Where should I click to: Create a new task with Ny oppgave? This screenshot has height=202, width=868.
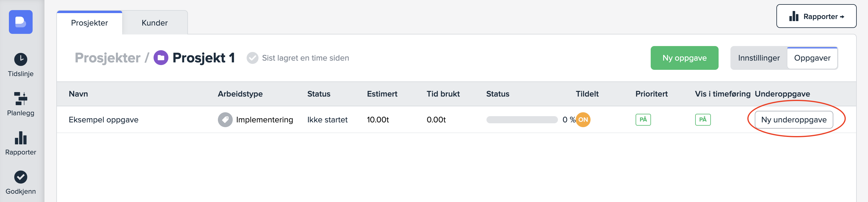(684, 58)
